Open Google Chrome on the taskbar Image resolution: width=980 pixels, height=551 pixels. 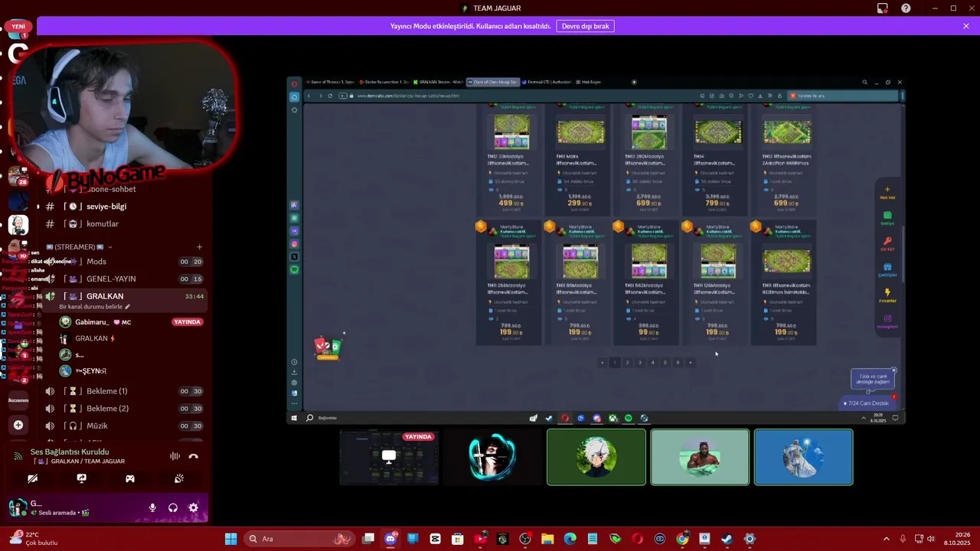[682, 539]
